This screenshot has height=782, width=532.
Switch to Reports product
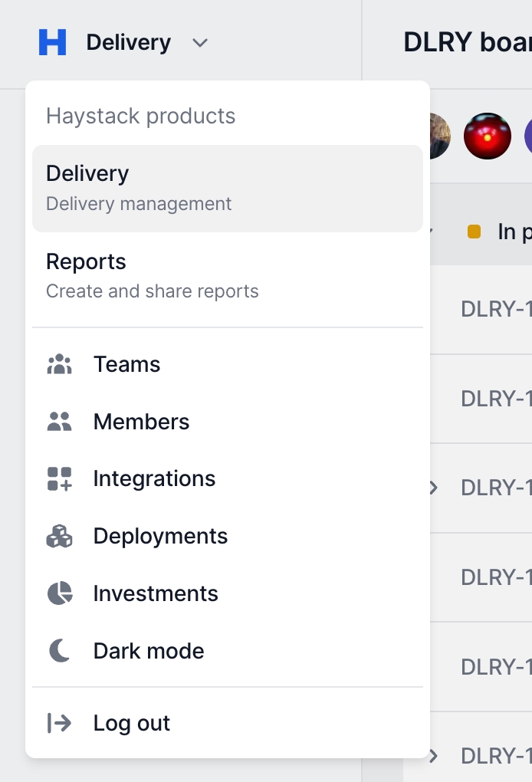pyautogui.click(x=228, y=276)
